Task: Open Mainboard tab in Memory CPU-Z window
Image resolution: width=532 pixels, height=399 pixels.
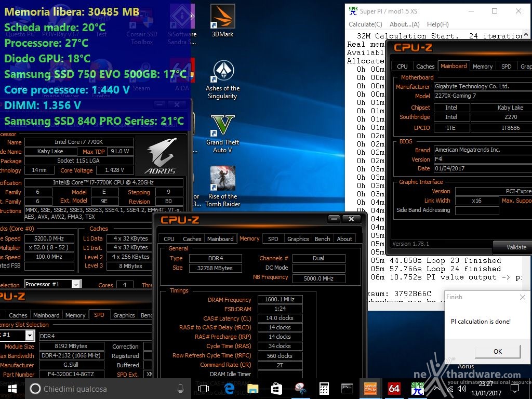Action: pyautogui.click(x=220, y=239)
